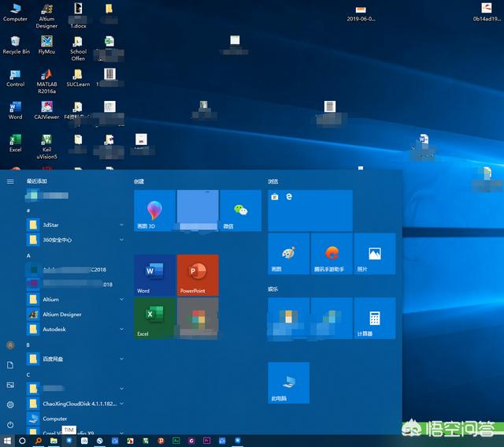Open the PowerPoint tile
Screen dimensions: 504x447
198,274
